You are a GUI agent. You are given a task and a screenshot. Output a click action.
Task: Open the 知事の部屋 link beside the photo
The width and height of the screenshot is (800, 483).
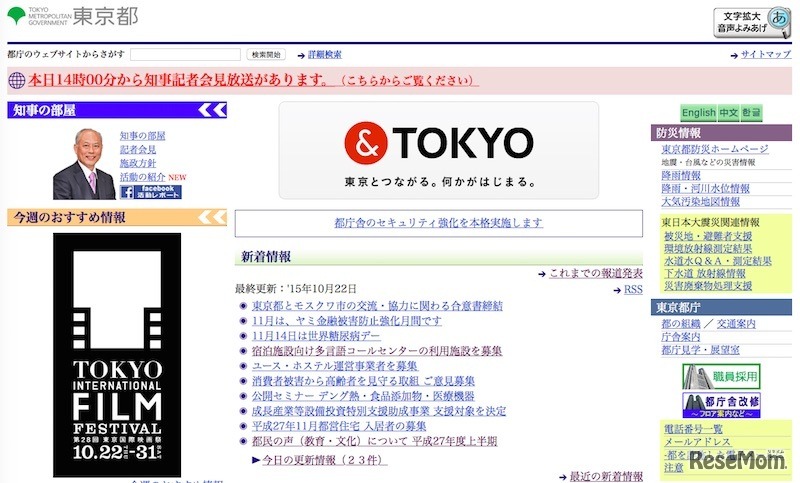[x=142, y=136]
